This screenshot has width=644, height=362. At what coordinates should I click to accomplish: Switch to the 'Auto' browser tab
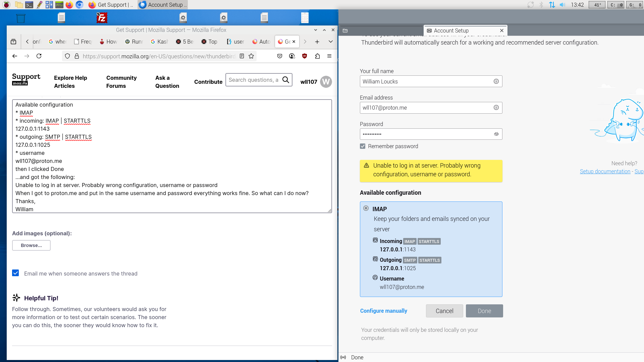(x=261, y=42)
